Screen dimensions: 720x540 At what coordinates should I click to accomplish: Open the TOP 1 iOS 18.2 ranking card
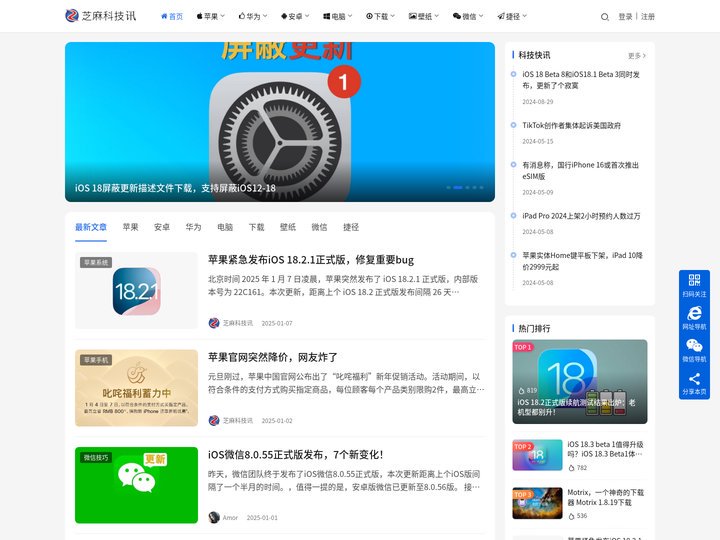pos(579,382)
